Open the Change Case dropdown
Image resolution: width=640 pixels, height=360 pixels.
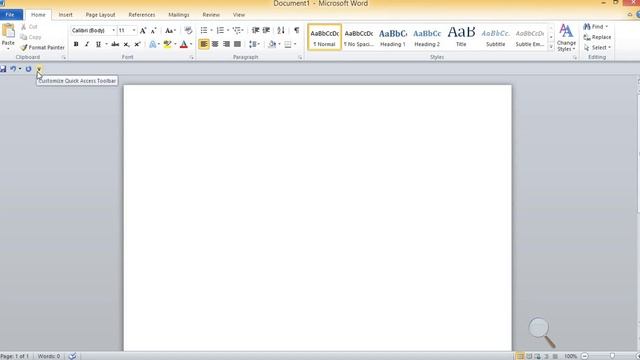[x=170, y=31]
